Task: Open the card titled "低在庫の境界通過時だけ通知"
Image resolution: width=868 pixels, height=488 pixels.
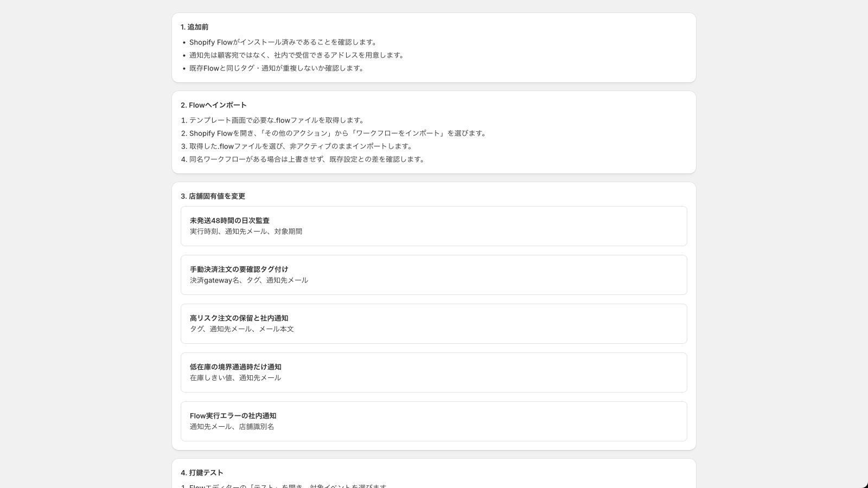Action: [x=434, y=373]
